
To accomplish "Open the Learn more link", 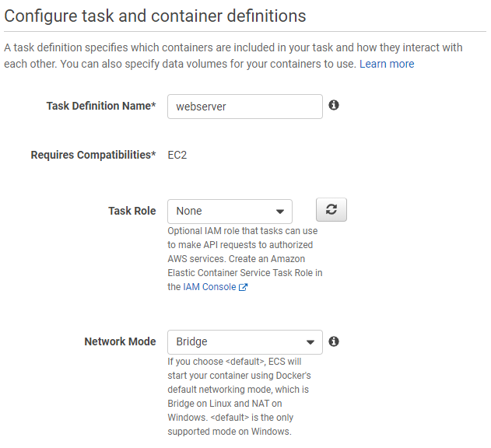I will (387, 64).
